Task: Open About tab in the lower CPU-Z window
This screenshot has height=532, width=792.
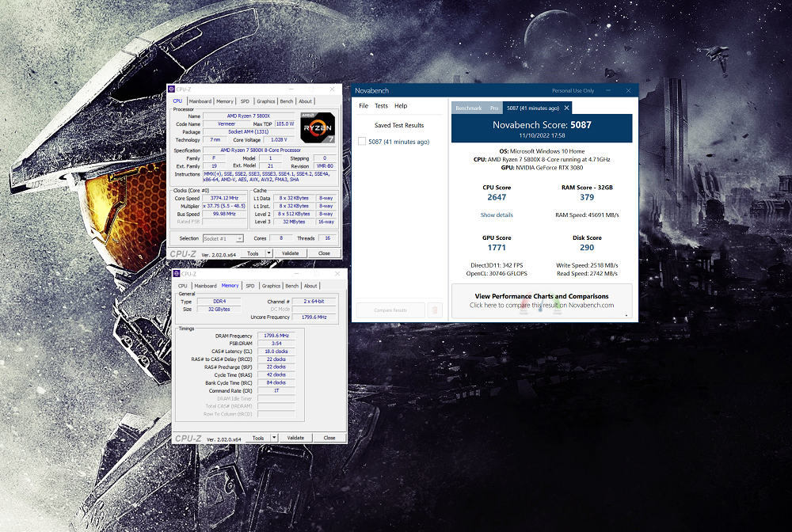Action: coord(310,286)
